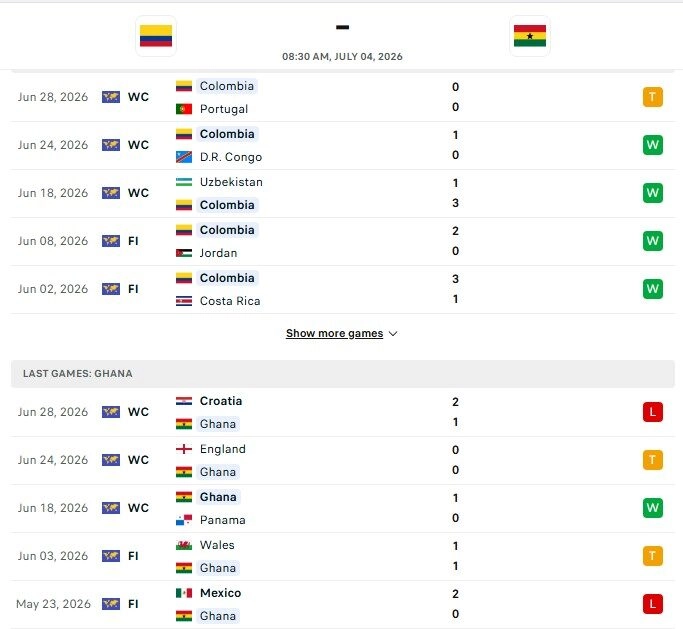Screen dimensions: 683x629
Task: Click the Colombia flag in the header
Action: pos(156,36)
